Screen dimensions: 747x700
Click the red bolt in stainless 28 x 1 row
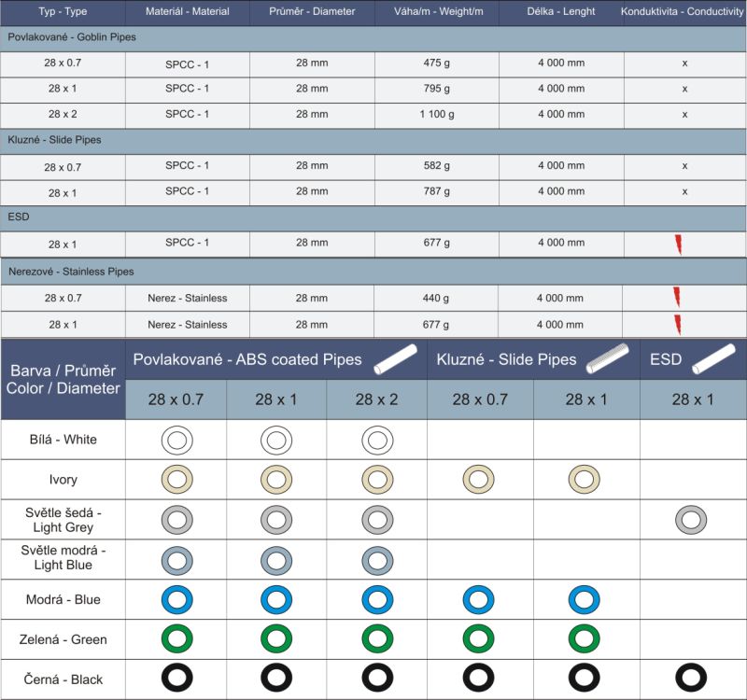point(678,324)
